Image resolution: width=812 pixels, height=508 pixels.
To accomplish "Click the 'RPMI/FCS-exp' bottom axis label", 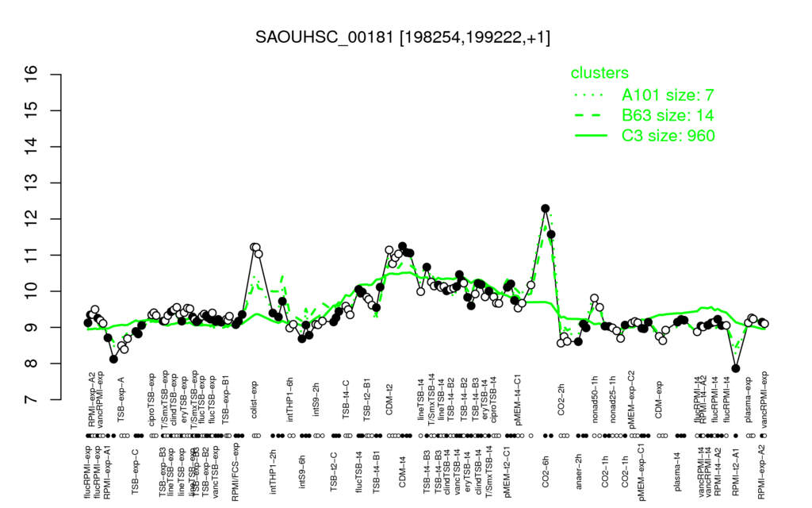I will [x=236, y=472].
